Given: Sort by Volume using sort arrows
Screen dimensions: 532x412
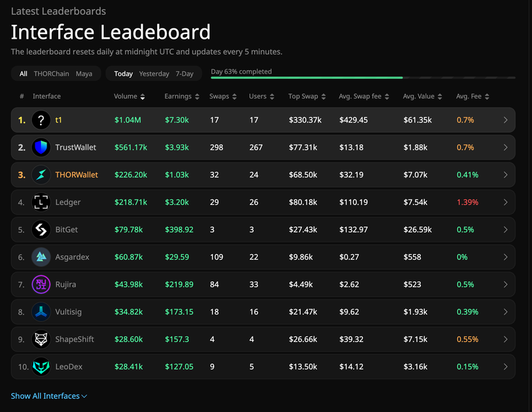Looking at the screenshot, I should click(x=143, y=97).
